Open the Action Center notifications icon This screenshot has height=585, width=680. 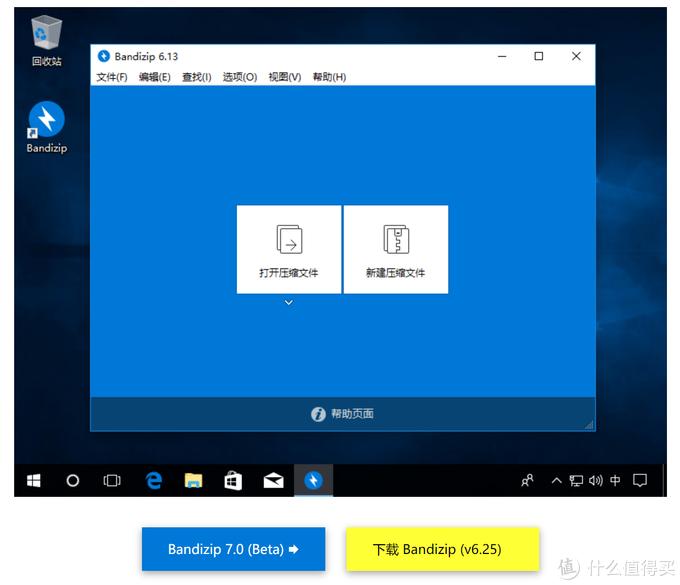tap(640, 480)
